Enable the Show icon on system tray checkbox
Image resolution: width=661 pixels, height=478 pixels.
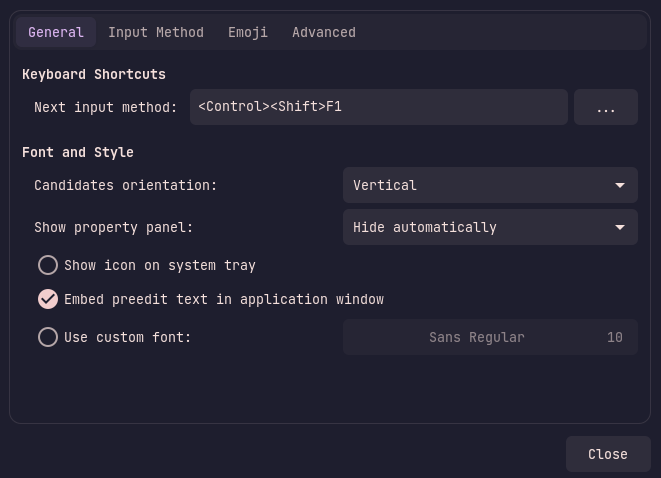(48, 265)
